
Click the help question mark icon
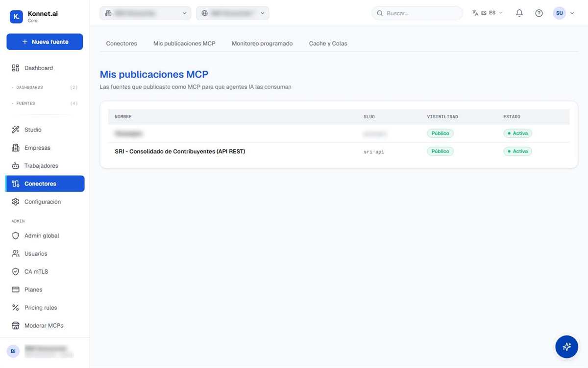pyautogui.click(x=539, y=13)
